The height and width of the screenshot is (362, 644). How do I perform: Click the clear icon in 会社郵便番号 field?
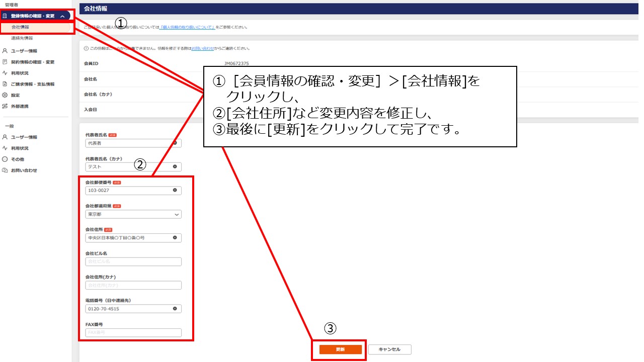175,191
